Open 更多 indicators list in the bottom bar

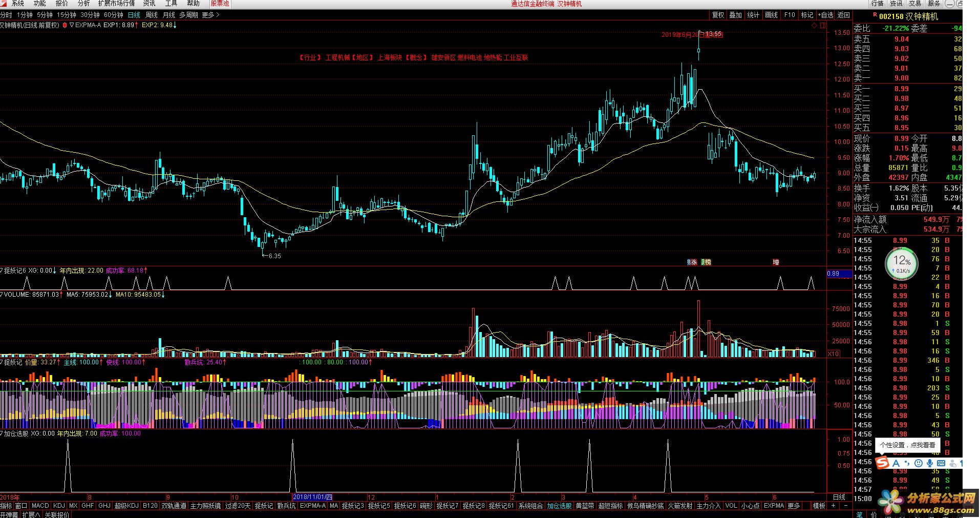tap(794, 506)
